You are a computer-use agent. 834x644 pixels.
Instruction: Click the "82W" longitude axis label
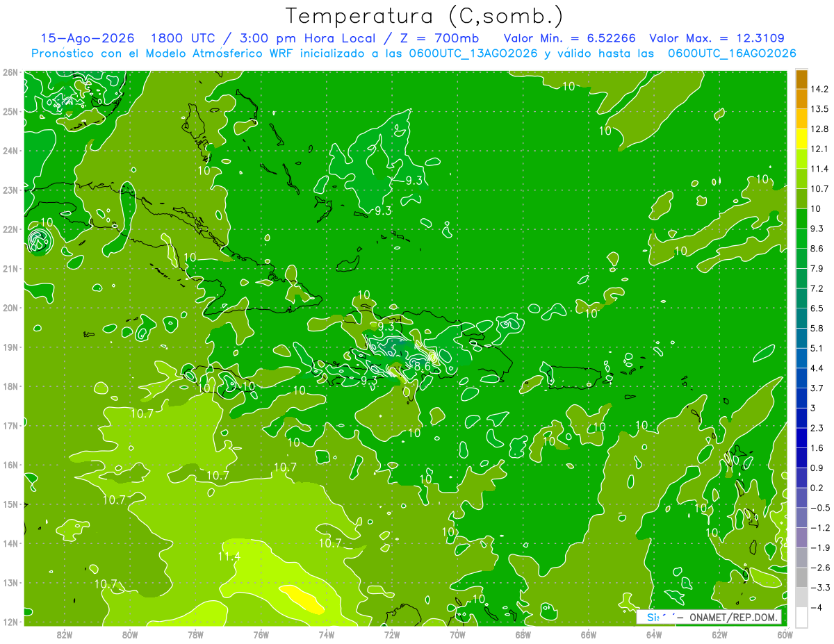pos(65,634)
